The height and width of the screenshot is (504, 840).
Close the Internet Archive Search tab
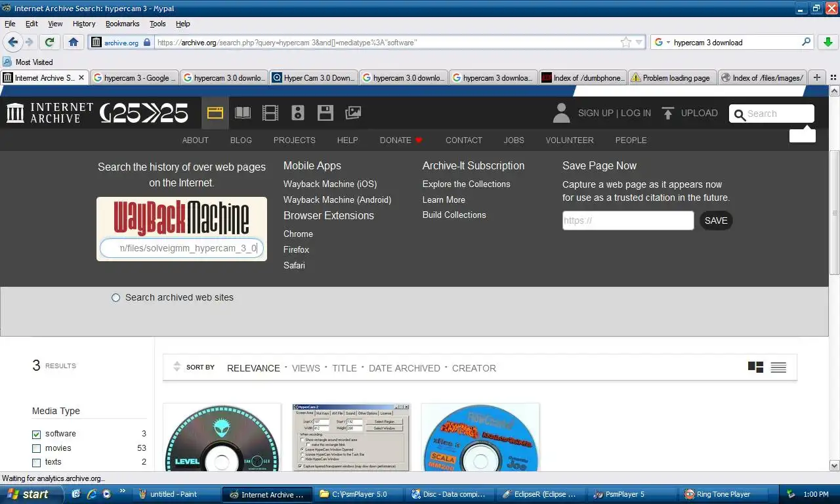(81, 77)
